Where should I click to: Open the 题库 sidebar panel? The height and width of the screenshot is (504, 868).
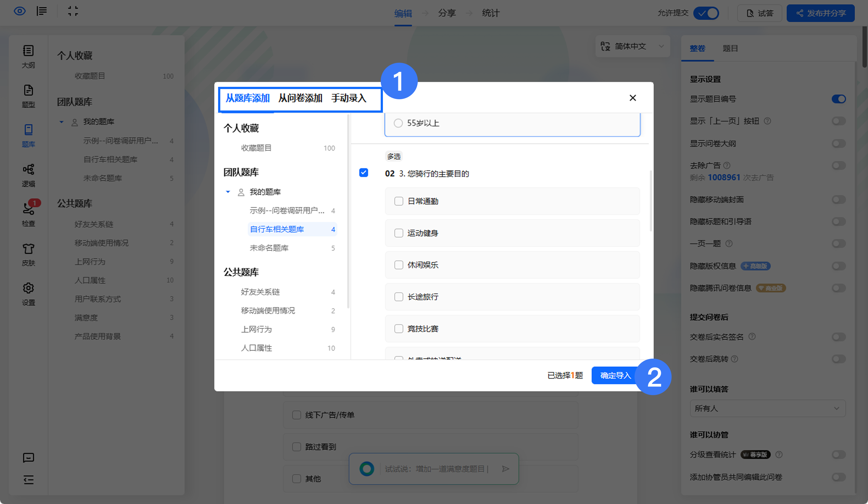click(x=28, y=136)
